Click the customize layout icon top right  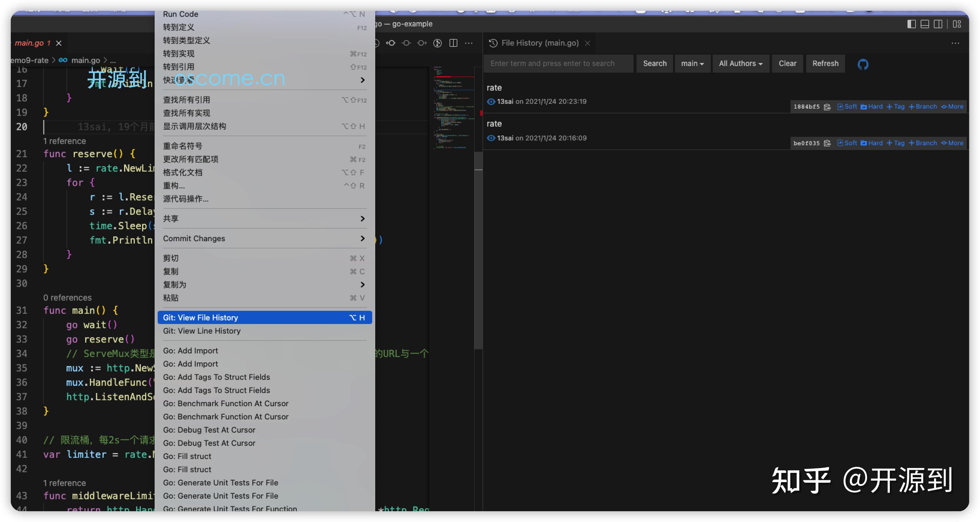tap(957, 24)
